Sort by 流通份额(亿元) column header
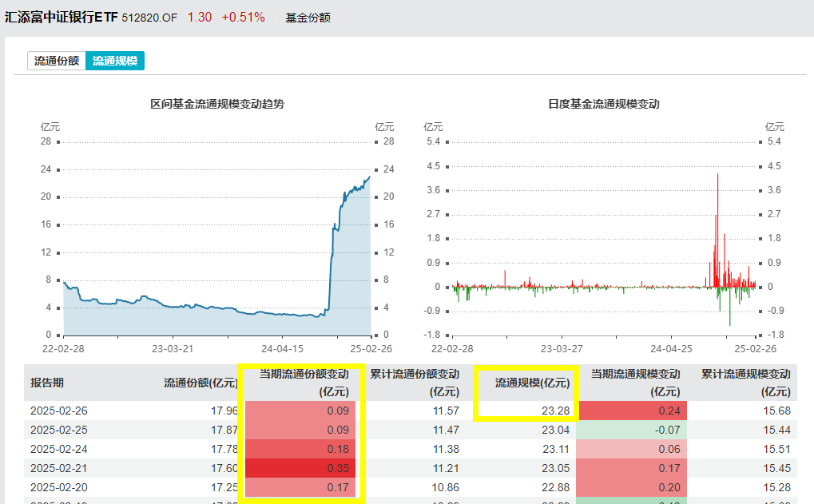Viewport: 814px width, 504px height. 201,383
